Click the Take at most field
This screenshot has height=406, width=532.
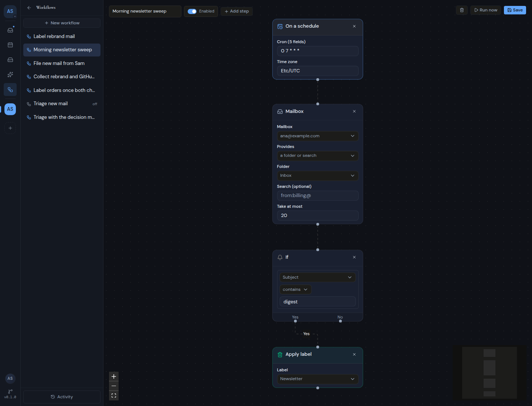pos(318,216)
